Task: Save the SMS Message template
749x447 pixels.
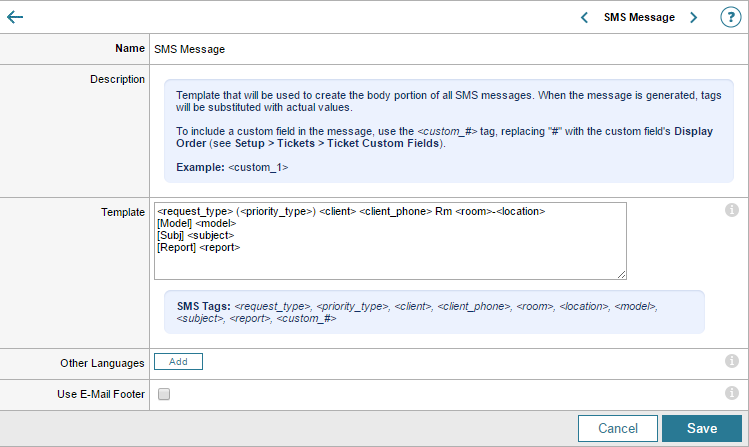Action: pos(701,428)
